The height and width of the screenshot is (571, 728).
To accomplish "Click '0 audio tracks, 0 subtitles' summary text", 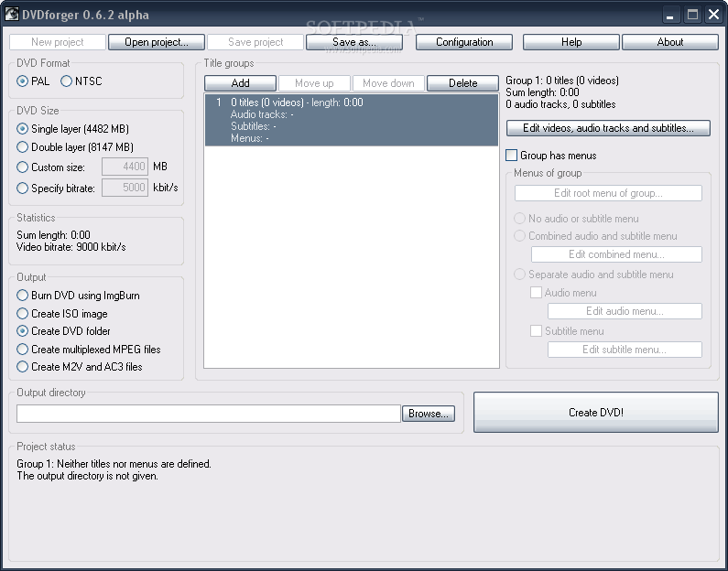I will (x=560, y=104).
